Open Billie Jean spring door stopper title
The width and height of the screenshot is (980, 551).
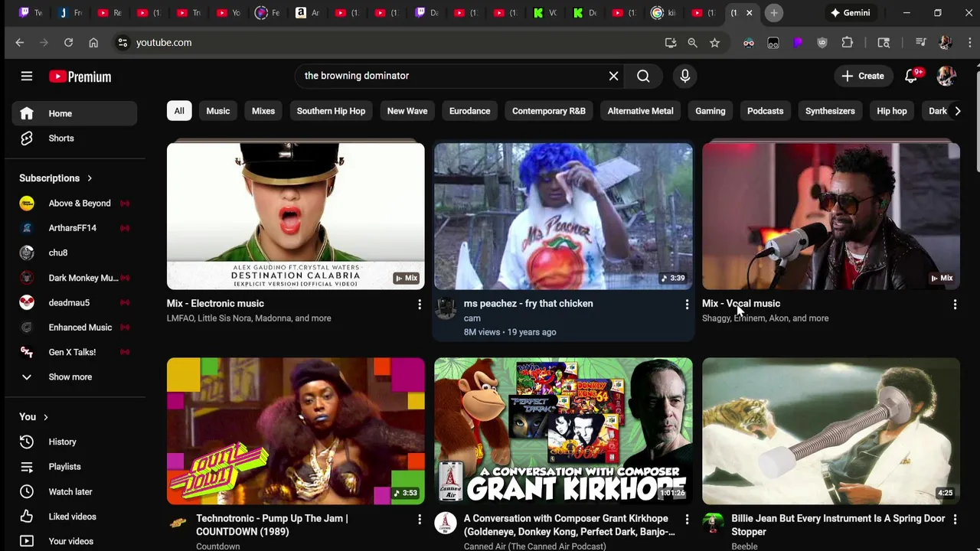[838, 525]
